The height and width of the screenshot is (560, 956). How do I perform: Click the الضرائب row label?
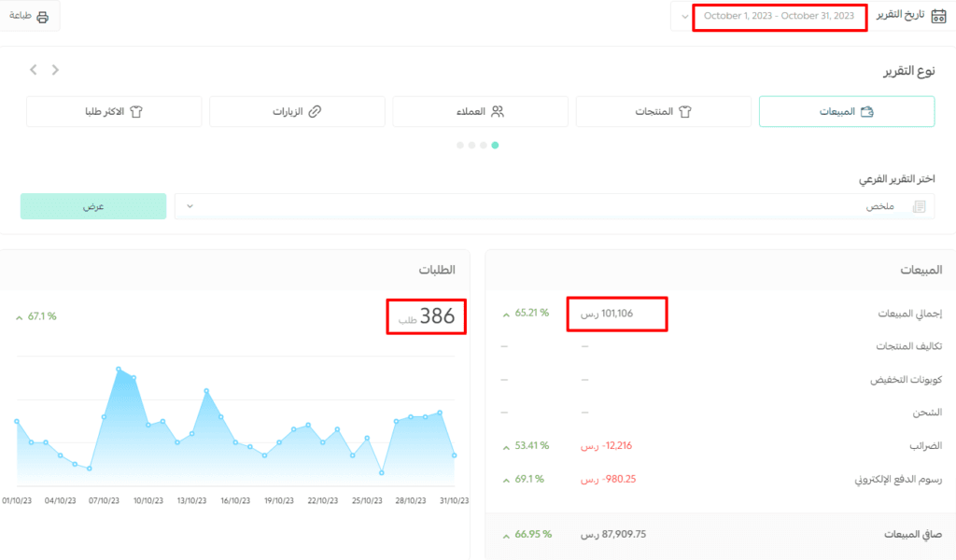click(x=925, y=446)
